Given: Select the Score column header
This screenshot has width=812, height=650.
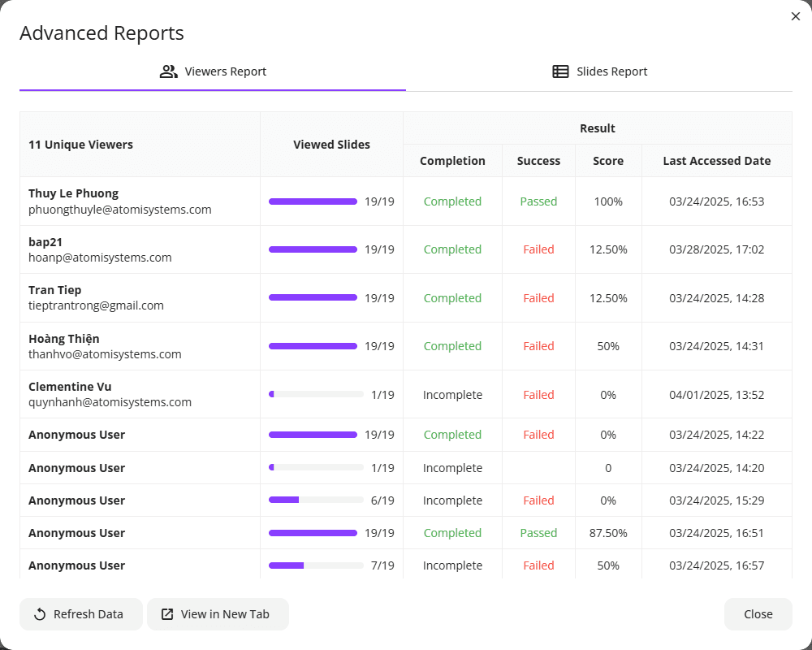Looking at the screenshot, I should (608, 161).
